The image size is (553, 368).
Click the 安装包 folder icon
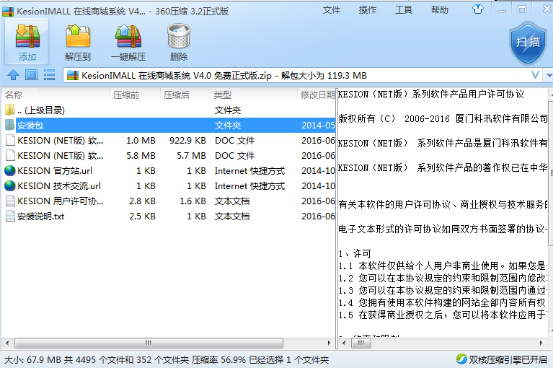(x=10, y=125)
